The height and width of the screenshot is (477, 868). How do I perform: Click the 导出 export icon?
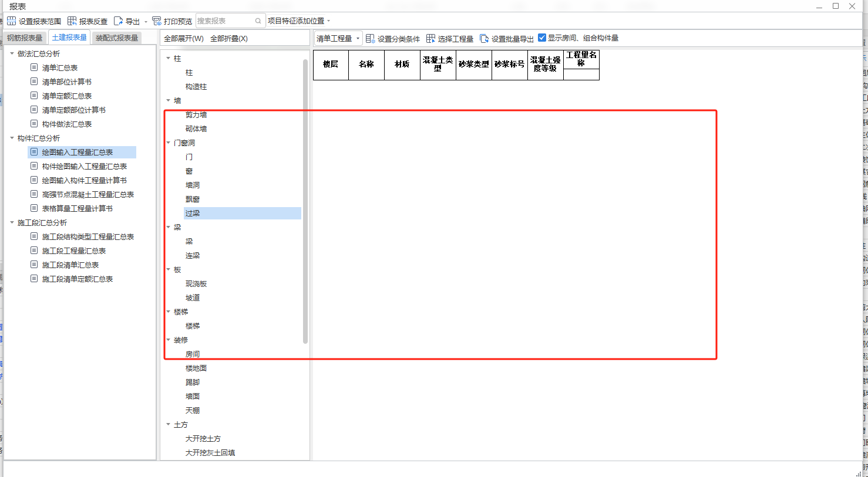click(118, 21)
